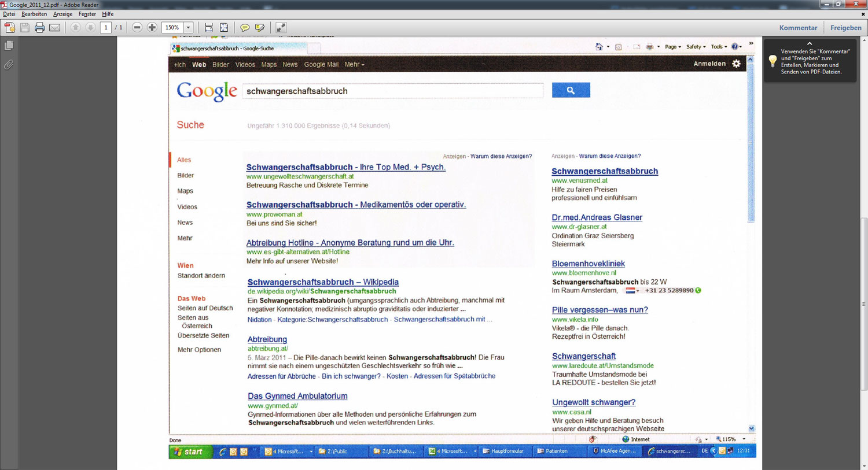Go to the previous page with the up arrow
The height and width of the screenshot is (470, 868).
click(75, 27)
